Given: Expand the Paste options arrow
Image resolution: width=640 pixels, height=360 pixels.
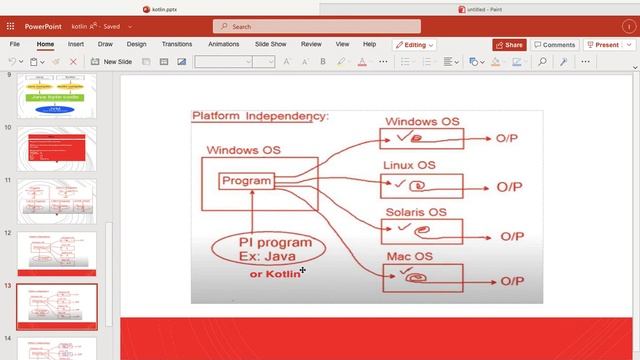Looking at the screenshot, I should (42, 62).
